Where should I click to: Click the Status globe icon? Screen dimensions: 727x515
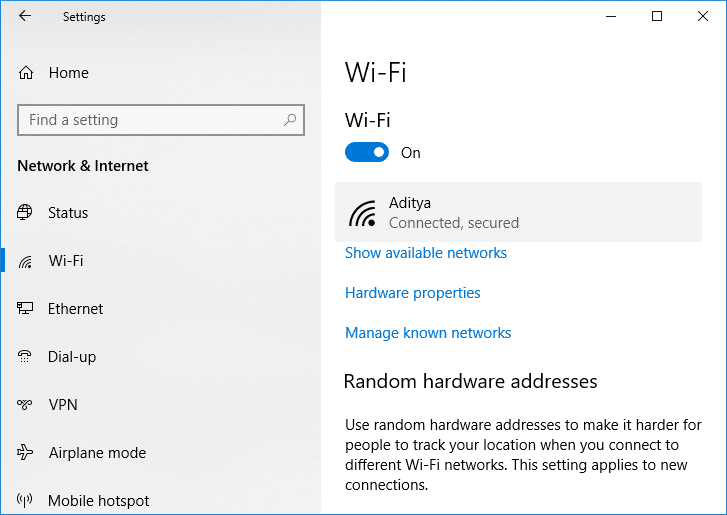pos(26,213)
